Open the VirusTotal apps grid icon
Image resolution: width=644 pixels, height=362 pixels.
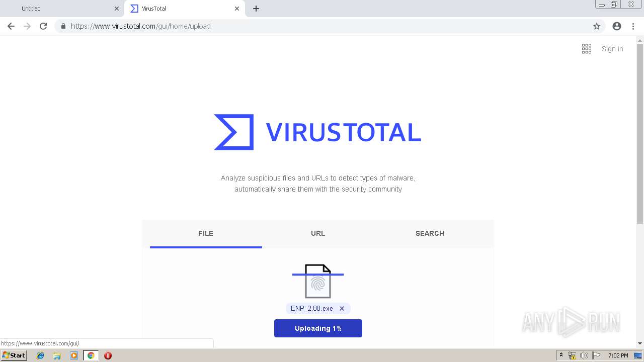point(587,49)
